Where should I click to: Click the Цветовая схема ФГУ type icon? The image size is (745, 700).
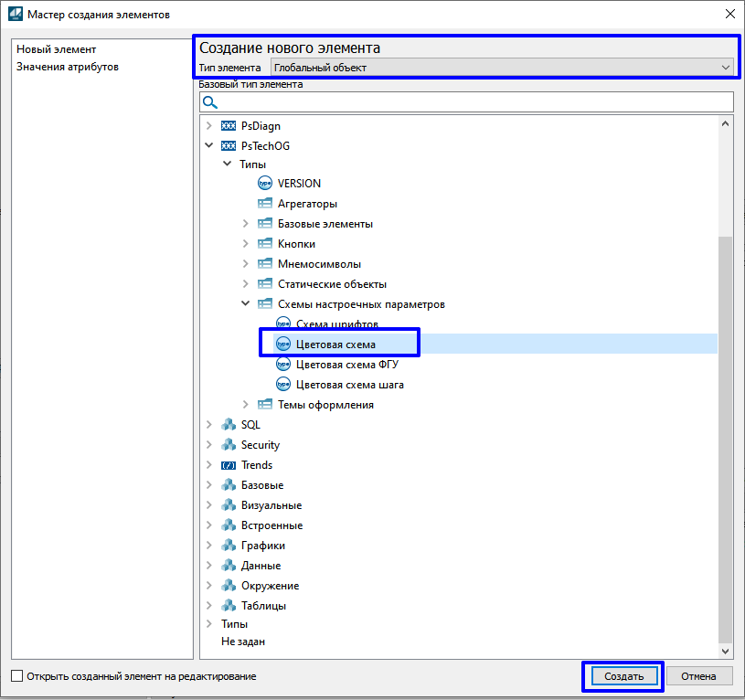tap(283, 365)
